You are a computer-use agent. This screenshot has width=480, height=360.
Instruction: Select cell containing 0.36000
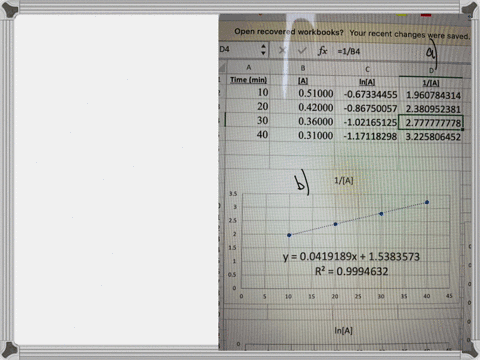click(302, 121)
